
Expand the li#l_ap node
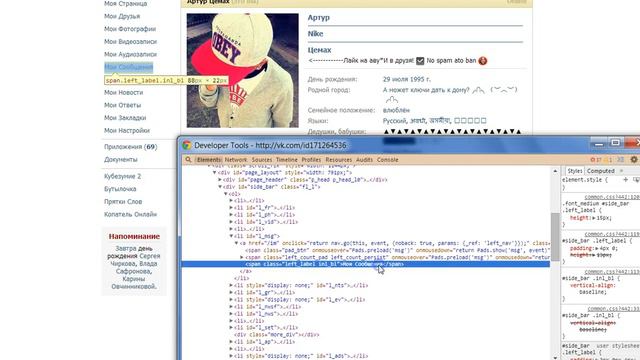click(231, 342)
